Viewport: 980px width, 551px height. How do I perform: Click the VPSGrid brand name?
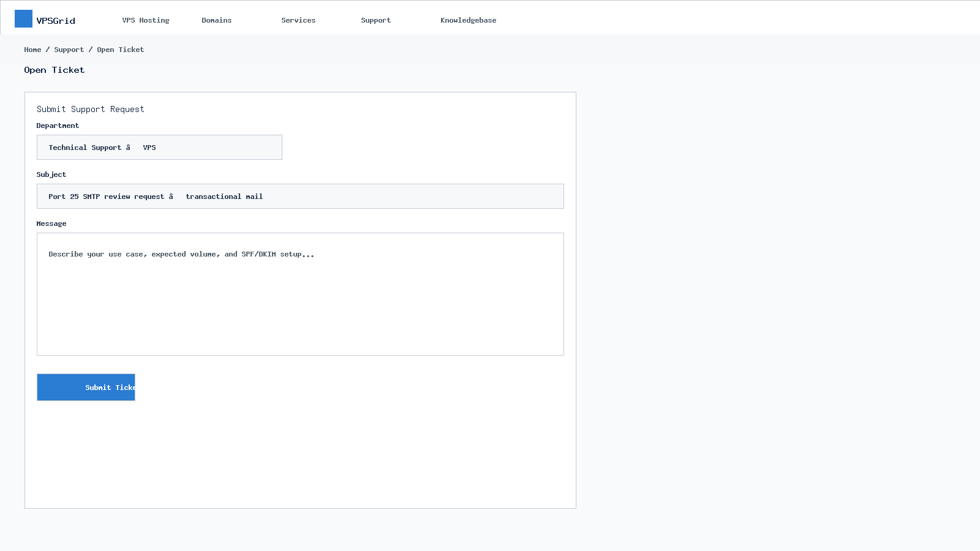(x=56, y=21)
